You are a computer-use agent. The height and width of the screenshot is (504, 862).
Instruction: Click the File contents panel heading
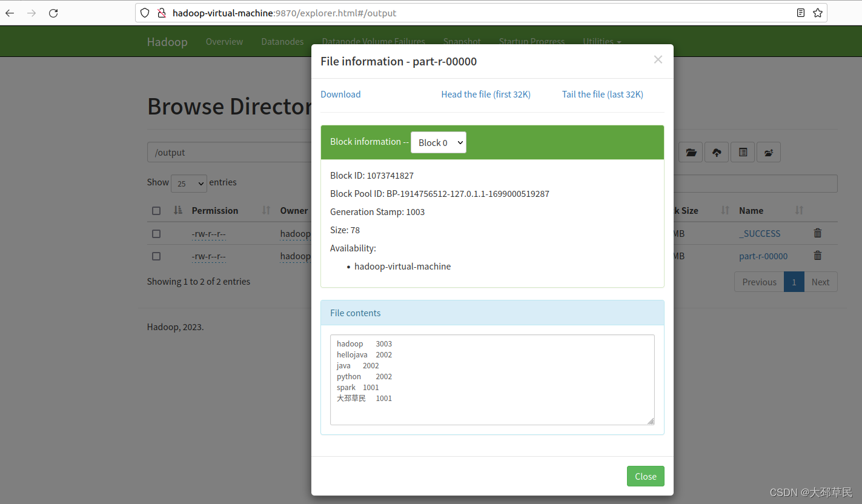[x=492, y=313]
